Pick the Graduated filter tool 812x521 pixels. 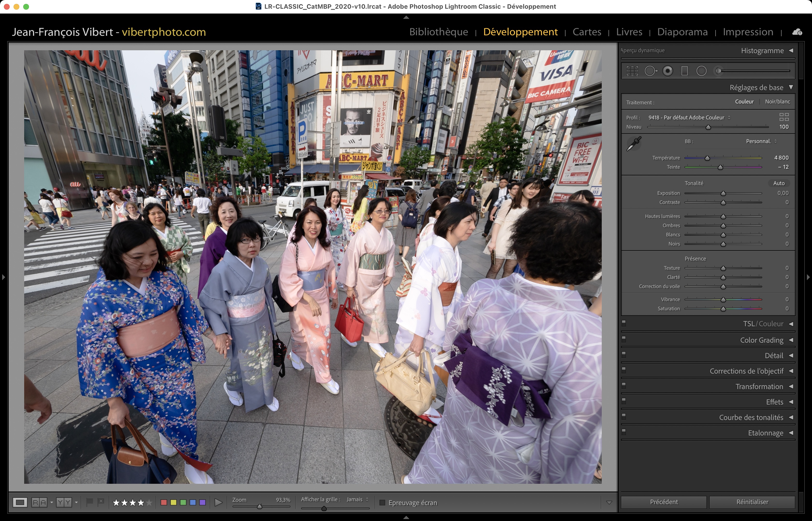tap(684, 71)
